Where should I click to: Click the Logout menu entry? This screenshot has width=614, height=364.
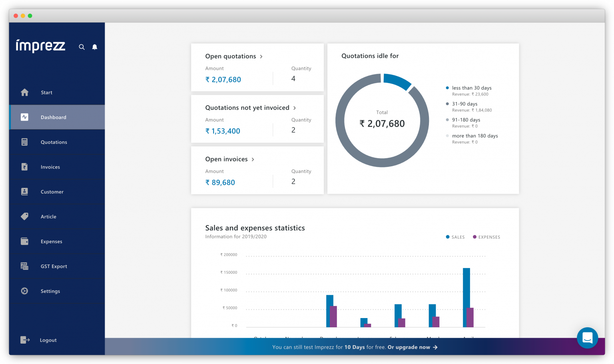click(x=48, y=340)
